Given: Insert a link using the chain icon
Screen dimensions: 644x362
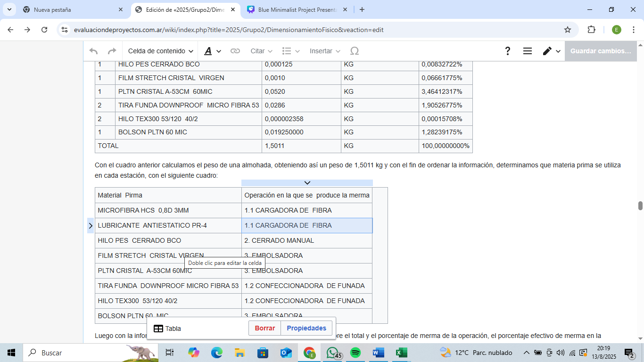Looking at the screenshot, I should coord(235,51).
